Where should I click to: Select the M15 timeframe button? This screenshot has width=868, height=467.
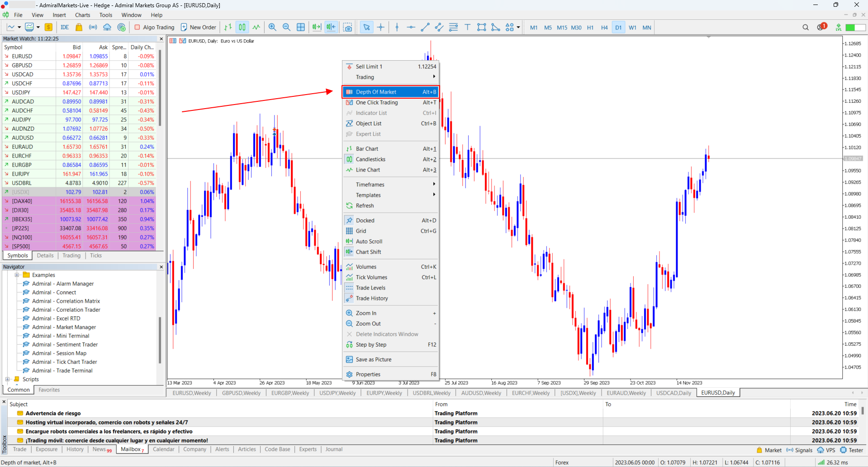point(562,27)
